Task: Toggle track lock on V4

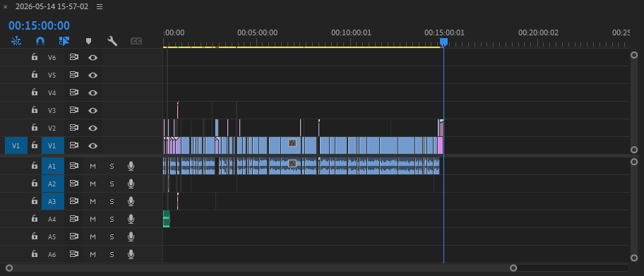Action: click(x=35, y=92)
